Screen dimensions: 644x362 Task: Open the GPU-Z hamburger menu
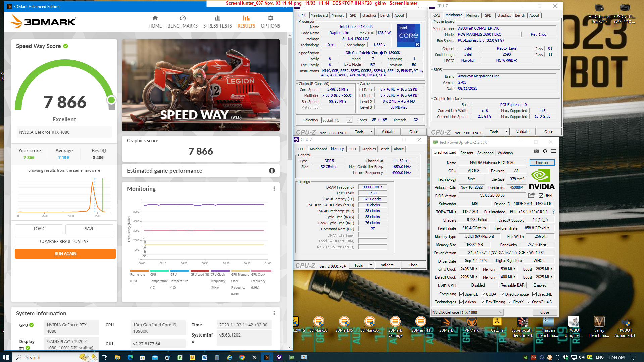[x=553, y=151]
